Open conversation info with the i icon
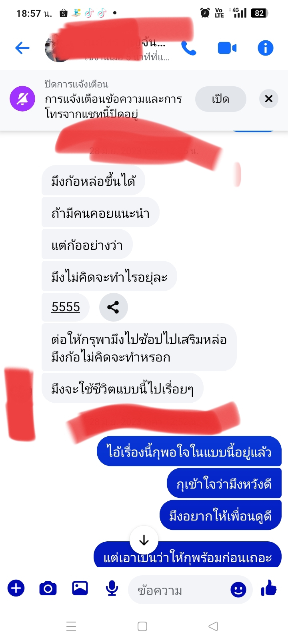 point(266,48)
